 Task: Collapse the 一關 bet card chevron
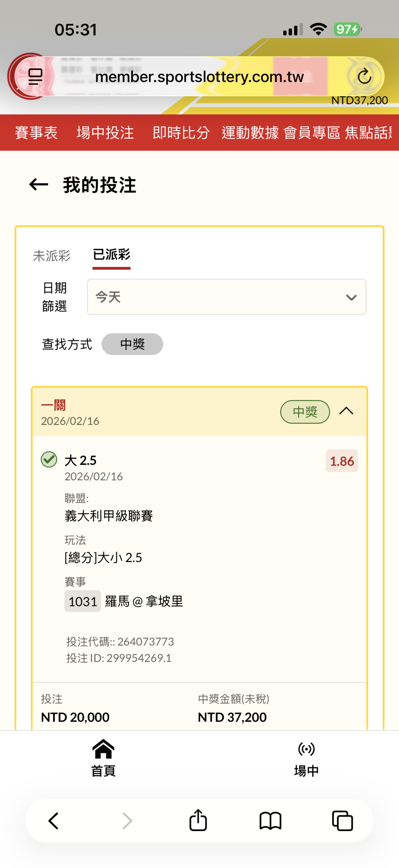[x=346, y=411]
